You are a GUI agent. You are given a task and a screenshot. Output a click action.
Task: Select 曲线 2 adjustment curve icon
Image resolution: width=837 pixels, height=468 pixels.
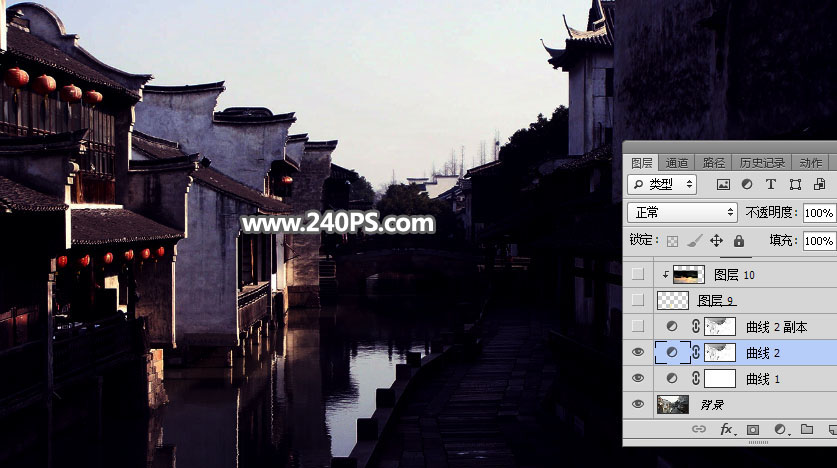pos(672,352)
